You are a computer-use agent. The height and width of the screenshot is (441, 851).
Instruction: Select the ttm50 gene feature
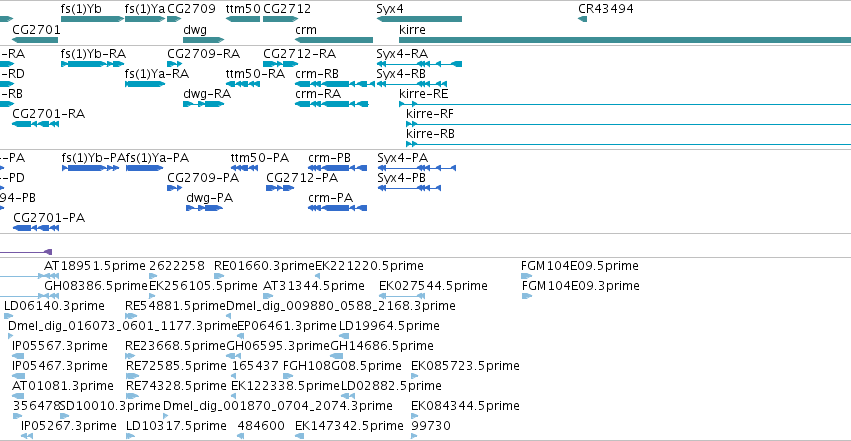pyautogui.click(x=243, y=20)
